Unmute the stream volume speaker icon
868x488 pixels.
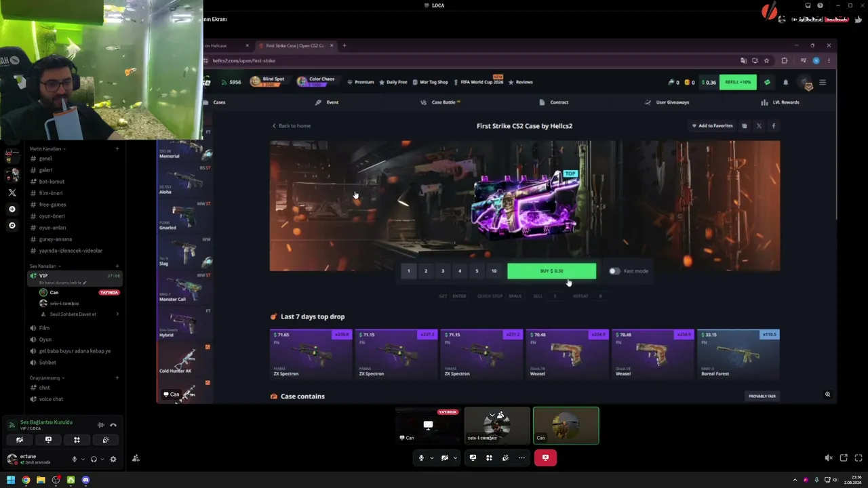[828, 457]
